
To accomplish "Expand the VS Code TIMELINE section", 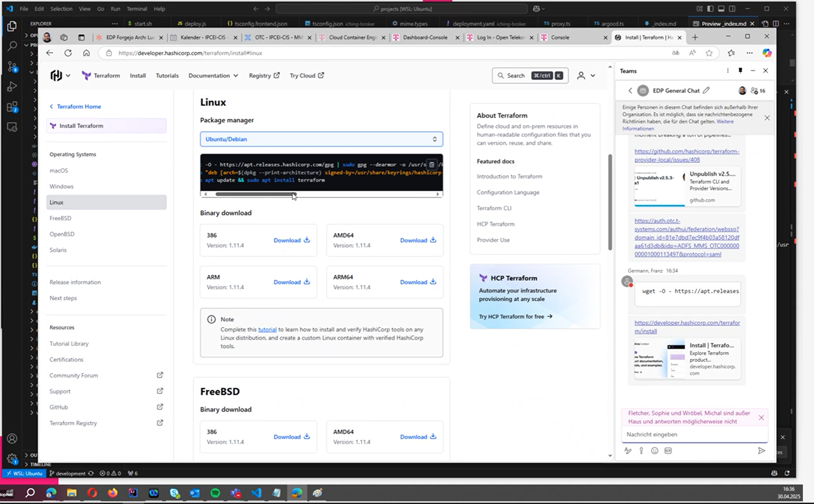I will pos(40,464).
